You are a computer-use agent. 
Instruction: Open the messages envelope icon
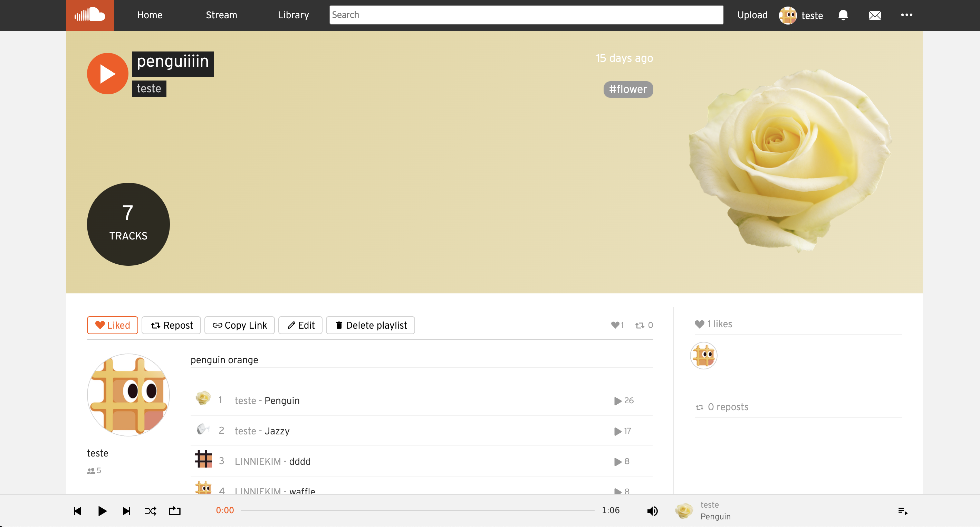(875, 15)
